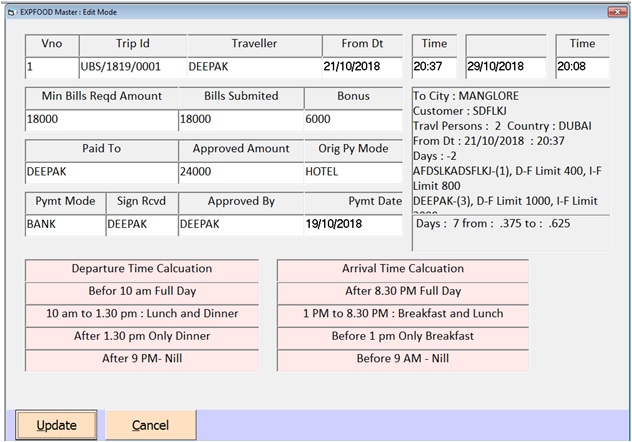Viewport: 632px width, 442px height.
Task: Click the Min Bills Reqd Amount label
Action: coord(102,96)
